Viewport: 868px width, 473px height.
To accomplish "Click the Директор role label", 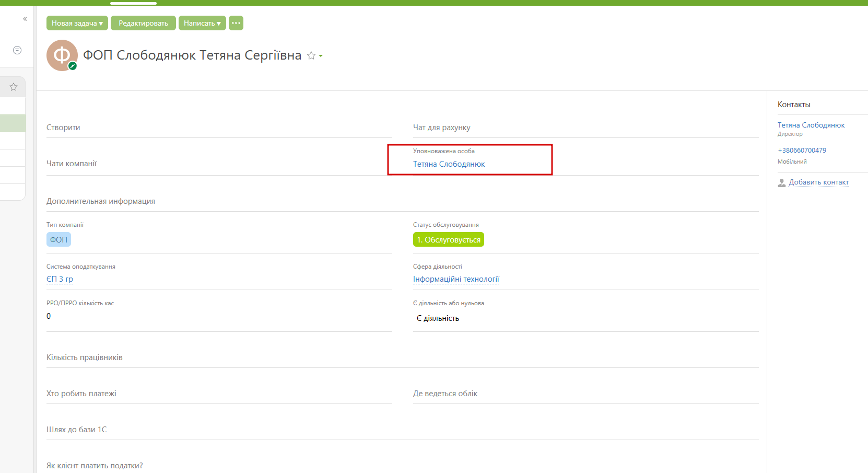I will click(x=790, y=134).
